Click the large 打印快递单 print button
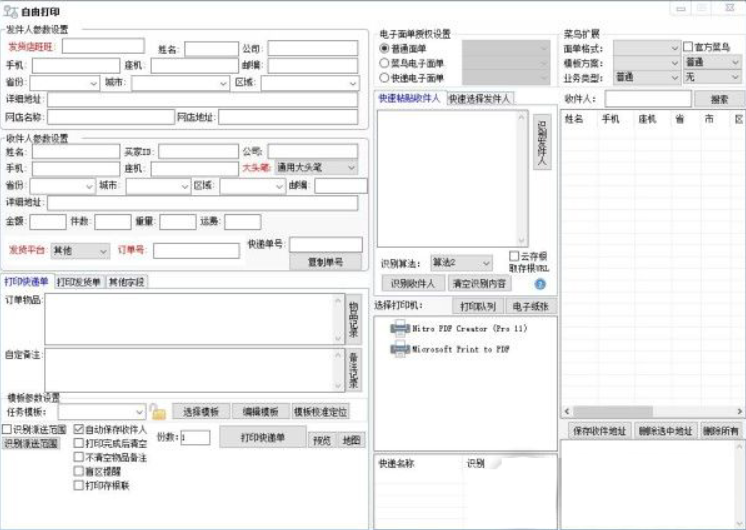746x530 pixels. pyautogui.click(x=263, y=437)
